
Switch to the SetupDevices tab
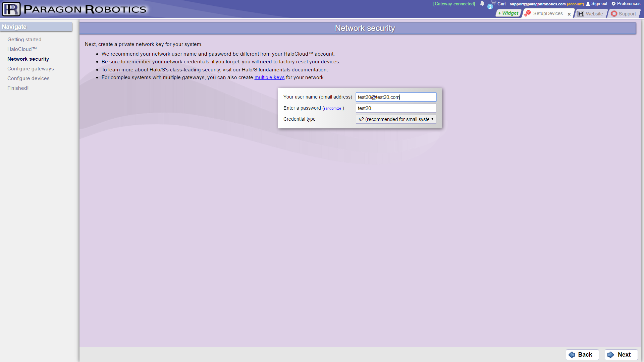[548, 13]
